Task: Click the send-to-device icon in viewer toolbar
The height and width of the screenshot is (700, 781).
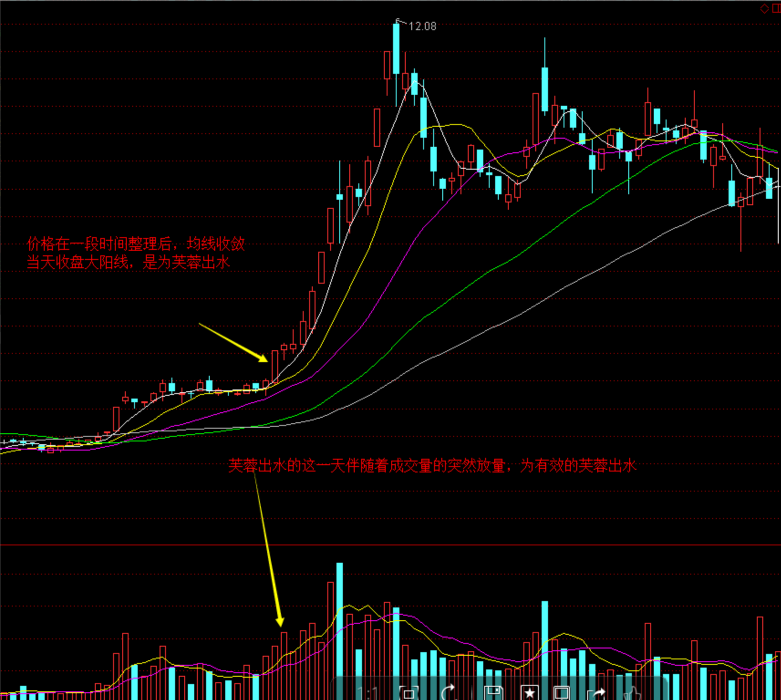Action: pyautogui.click(x=561, y=693)
